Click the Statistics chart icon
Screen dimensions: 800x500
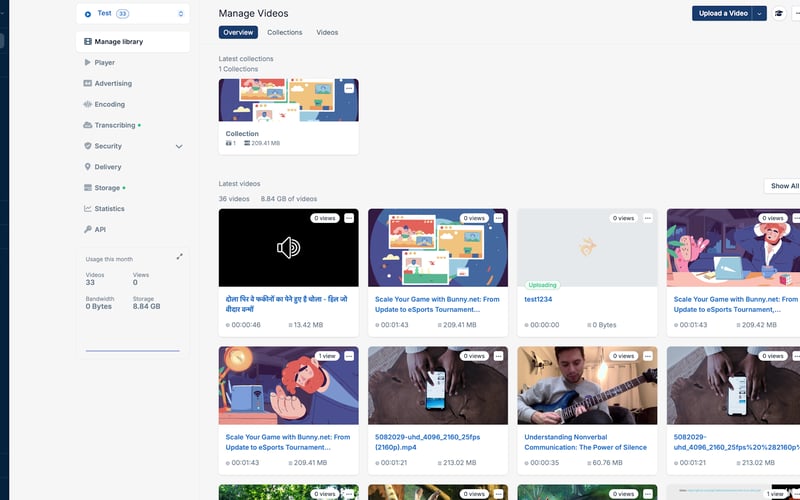click(88, 209)
